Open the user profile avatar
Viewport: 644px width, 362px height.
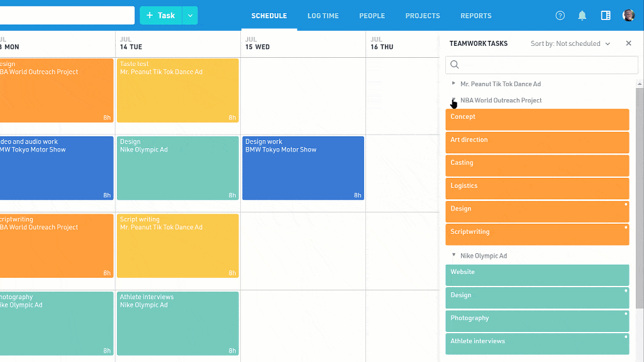[x=628, y=16]
